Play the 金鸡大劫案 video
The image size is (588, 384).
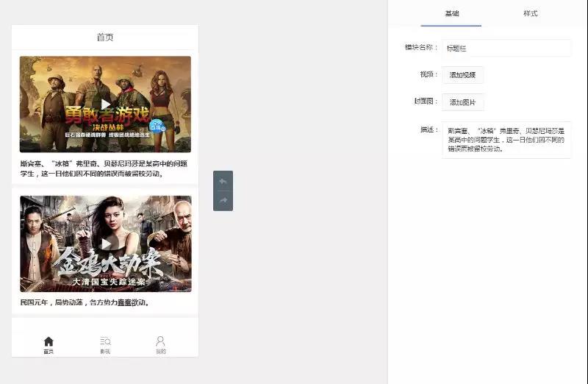(106, 244)
